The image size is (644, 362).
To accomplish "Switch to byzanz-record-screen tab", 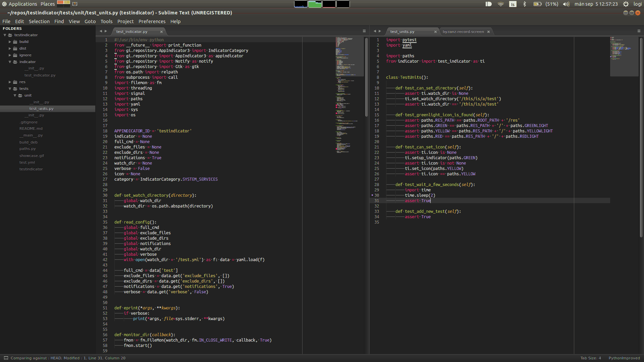I will click(463, 32).
